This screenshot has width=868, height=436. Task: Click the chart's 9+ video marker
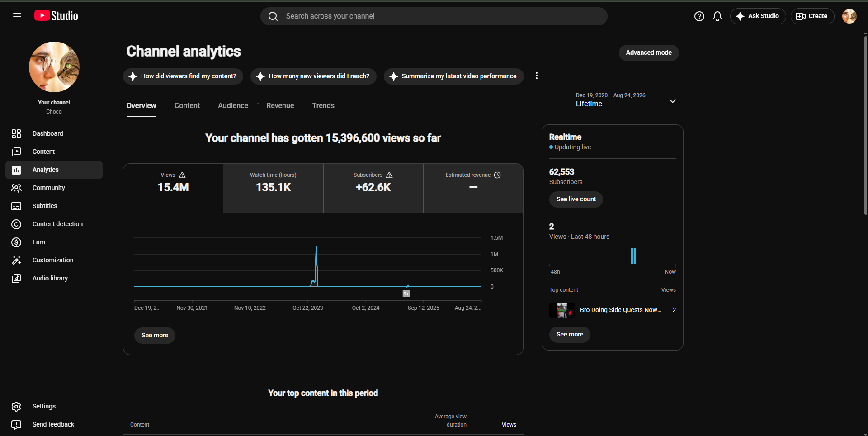(406, 294)
